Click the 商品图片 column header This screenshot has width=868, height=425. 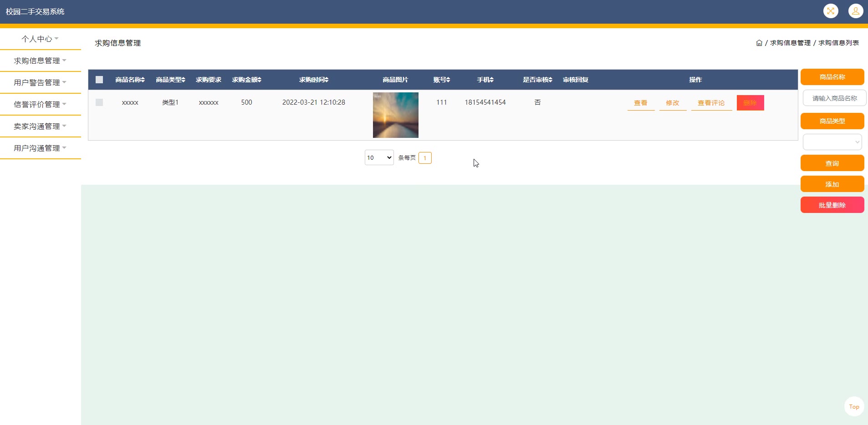point(395,80)
